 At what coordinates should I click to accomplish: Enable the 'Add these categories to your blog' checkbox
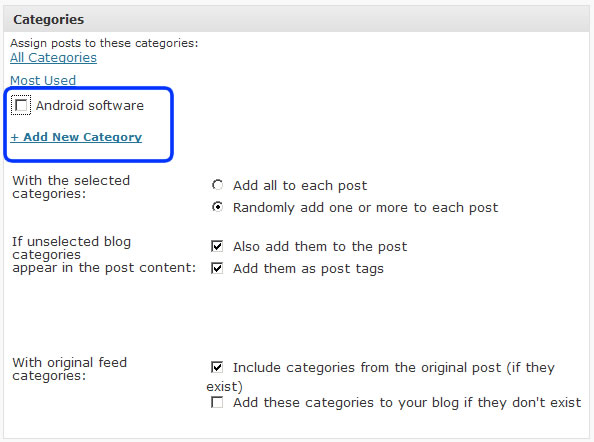tap(217, 402)
